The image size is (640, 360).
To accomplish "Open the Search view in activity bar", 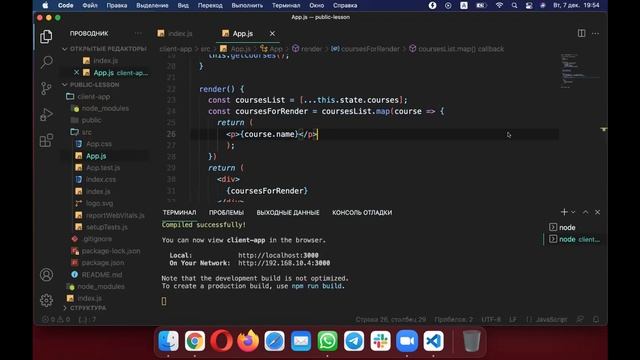I will (46, 62).
